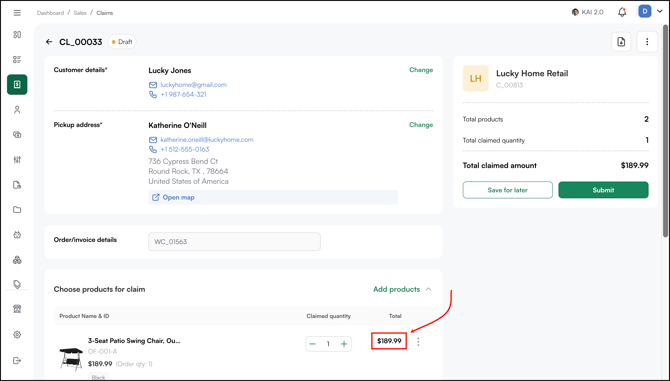Click the D user avatar
670x381 pixels.
645,12
